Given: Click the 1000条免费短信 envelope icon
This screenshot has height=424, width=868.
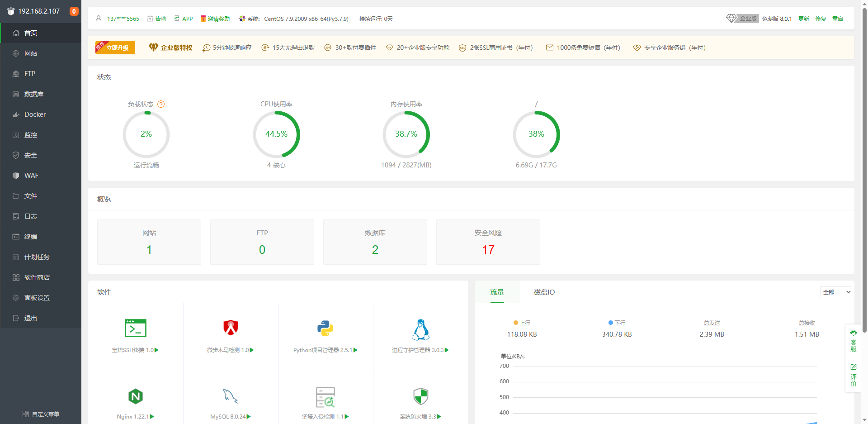Looking at the screenshot, I should [x=550, y=48].
